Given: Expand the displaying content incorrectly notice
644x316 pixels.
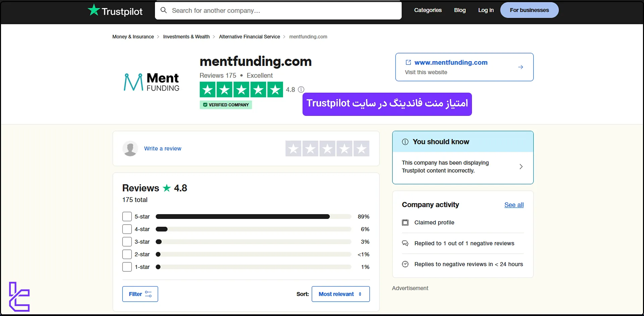Looking at the screenshot, I should pos(521,167).
